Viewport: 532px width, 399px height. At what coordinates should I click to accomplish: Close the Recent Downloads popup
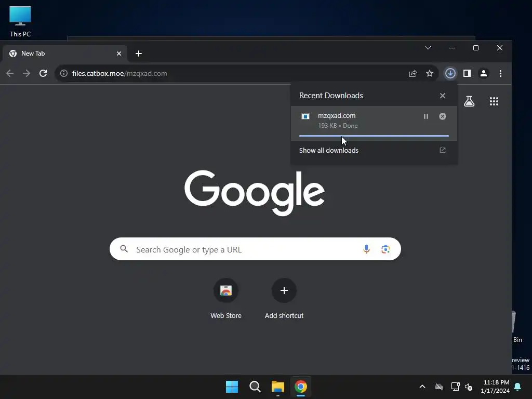coord(443,96)
